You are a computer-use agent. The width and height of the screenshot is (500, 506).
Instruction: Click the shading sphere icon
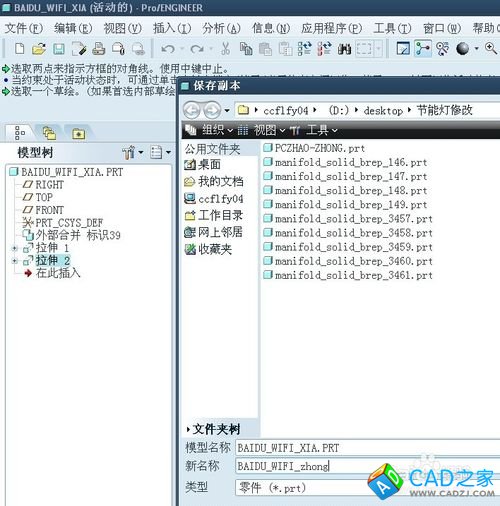tap(462, 49)
